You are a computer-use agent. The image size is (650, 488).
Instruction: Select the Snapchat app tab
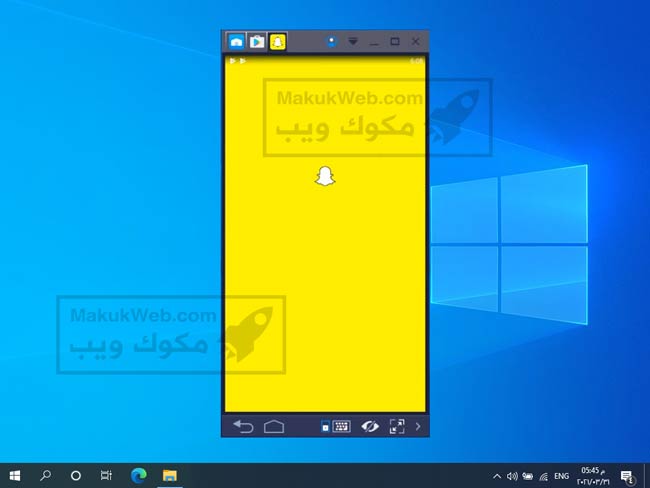tap(278, 42)
